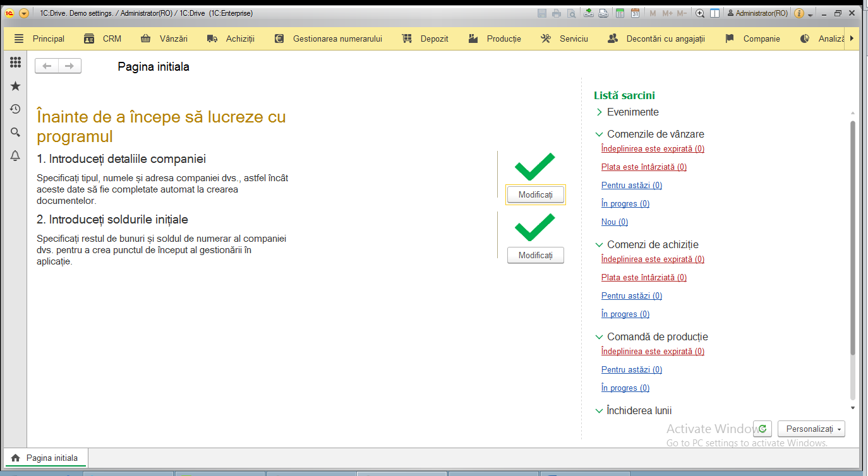Open Plata este întârziată under Comenzi de achiziție
This screenshot has height=476, width=868.
644,278
